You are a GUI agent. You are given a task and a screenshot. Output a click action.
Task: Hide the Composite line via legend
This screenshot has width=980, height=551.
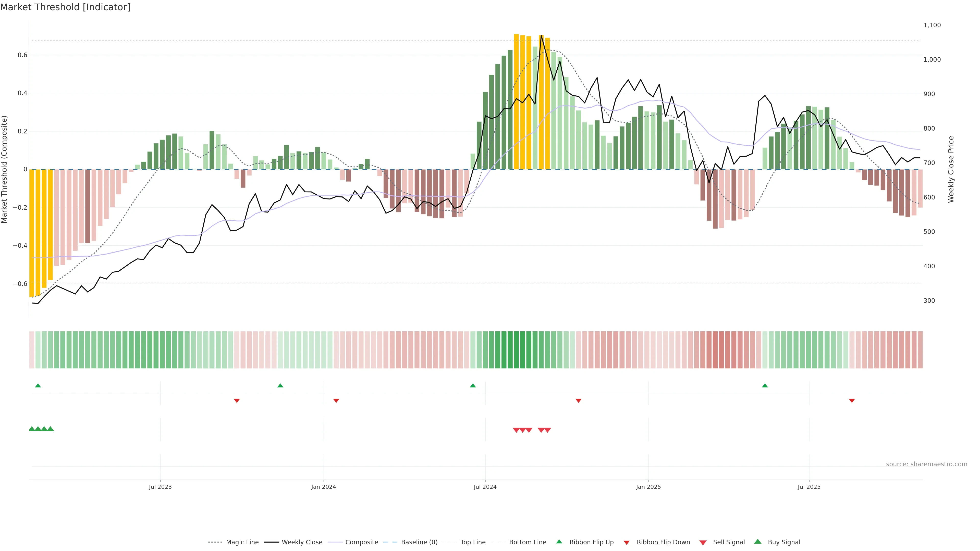tap(361, 542)
